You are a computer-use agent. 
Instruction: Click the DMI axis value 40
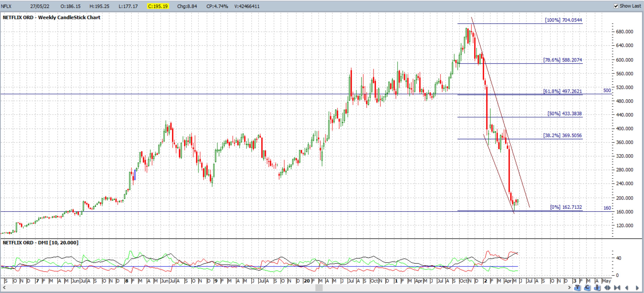pyautogui.click(x=618, y=258)
